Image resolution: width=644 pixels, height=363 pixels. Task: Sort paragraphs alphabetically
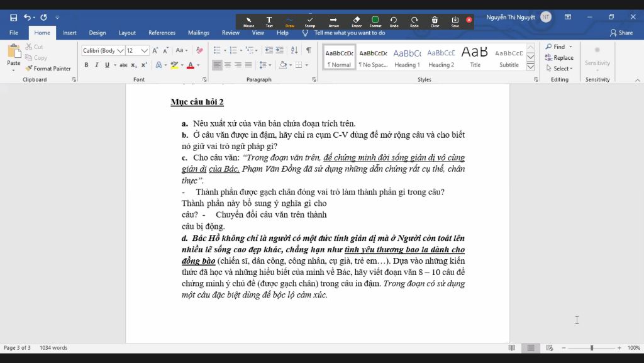coord(294,50)
